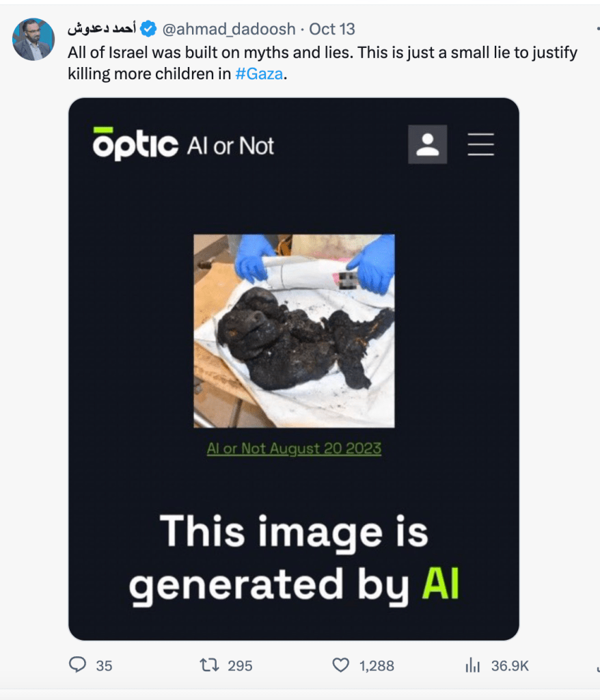Click the retweet arrows icon
600x700 pixels.
(x=209, y=665)
